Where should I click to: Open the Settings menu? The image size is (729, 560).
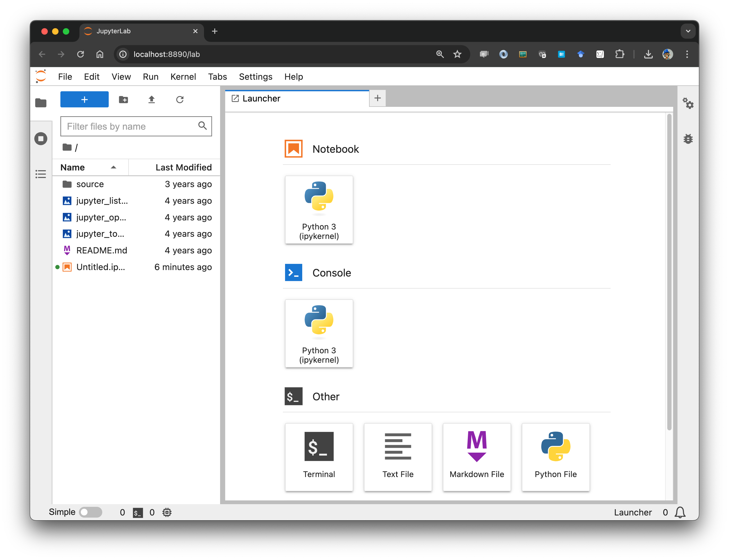click(x=256, y=77)
